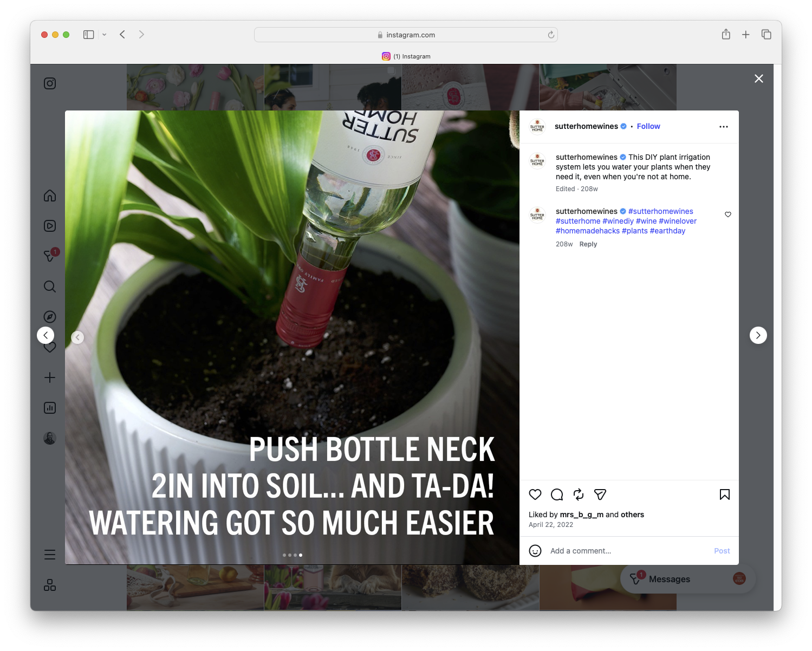Open Search from the sidebar

[49, 287]
